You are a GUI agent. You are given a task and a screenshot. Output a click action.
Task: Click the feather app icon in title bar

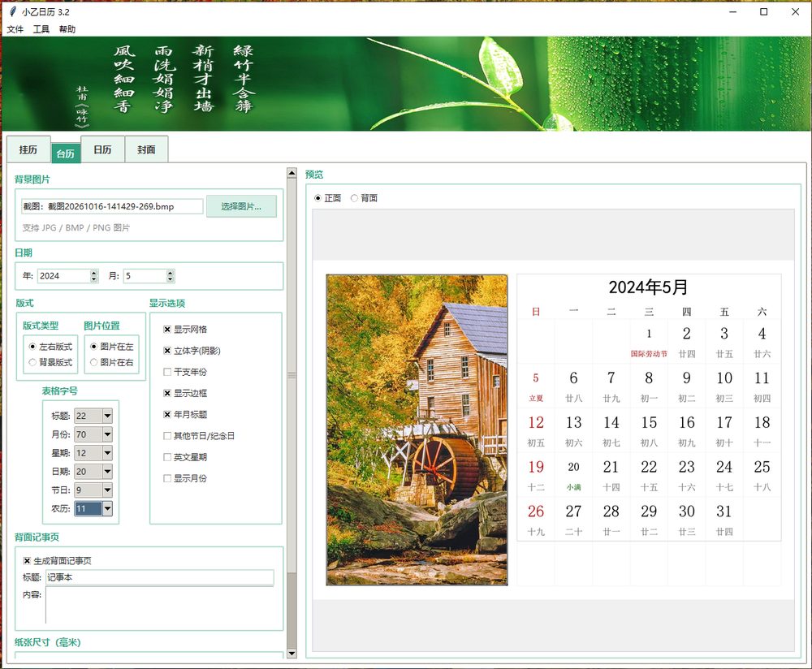pyautogui.click(x=13, y=11)
